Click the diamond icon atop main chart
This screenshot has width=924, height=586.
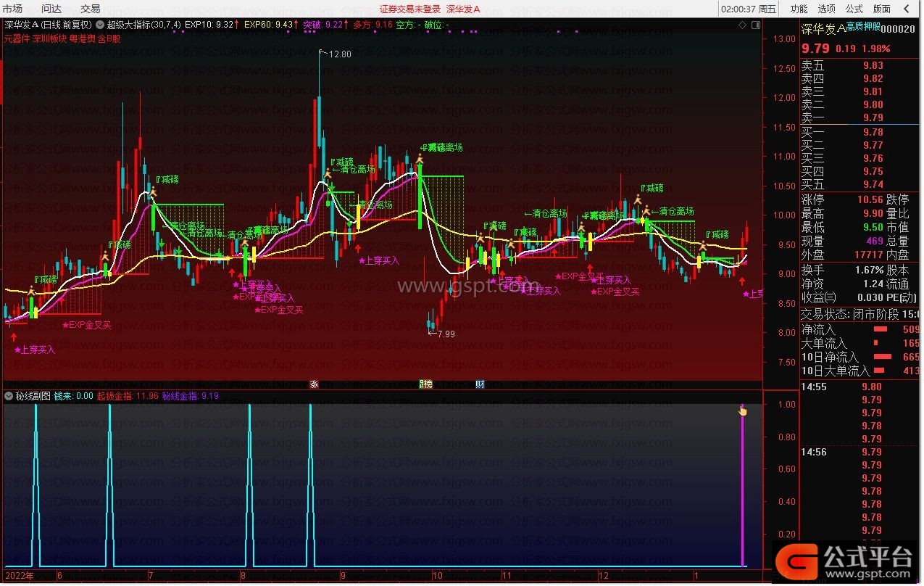(x=742, y=25)
